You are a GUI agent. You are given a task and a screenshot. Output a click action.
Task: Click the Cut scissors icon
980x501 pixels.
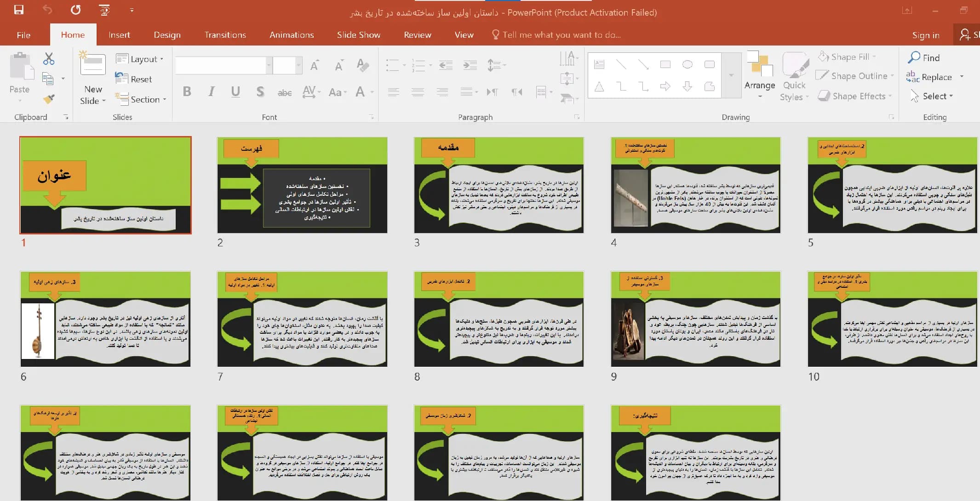coord(48,58)
